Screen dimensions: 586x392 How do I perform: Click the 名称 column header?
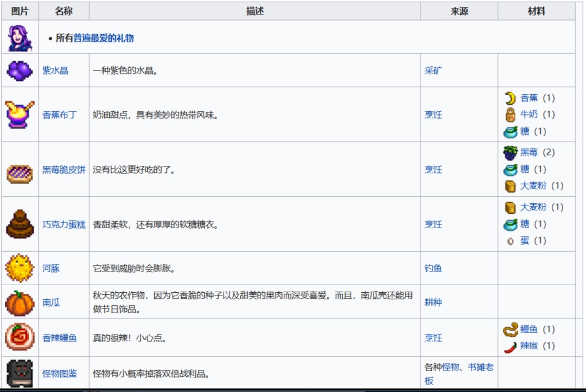point(64,11)
